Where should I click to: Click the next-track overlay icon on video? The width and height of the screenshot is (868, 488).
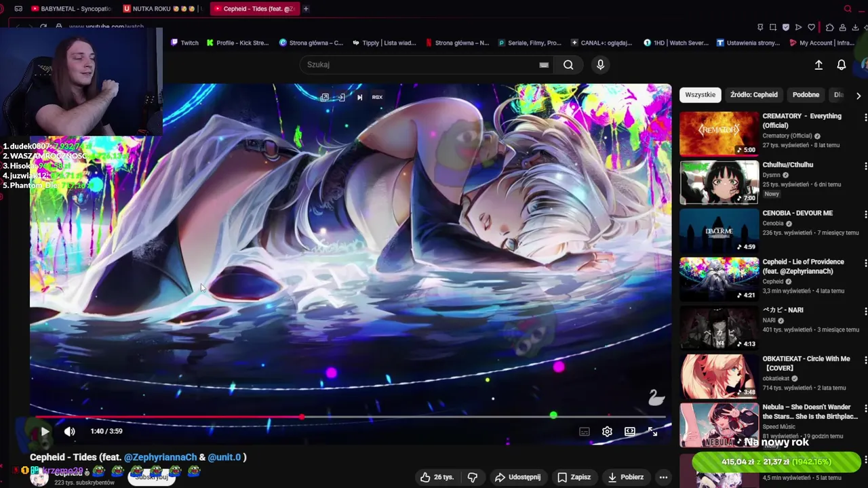(359, 97)
